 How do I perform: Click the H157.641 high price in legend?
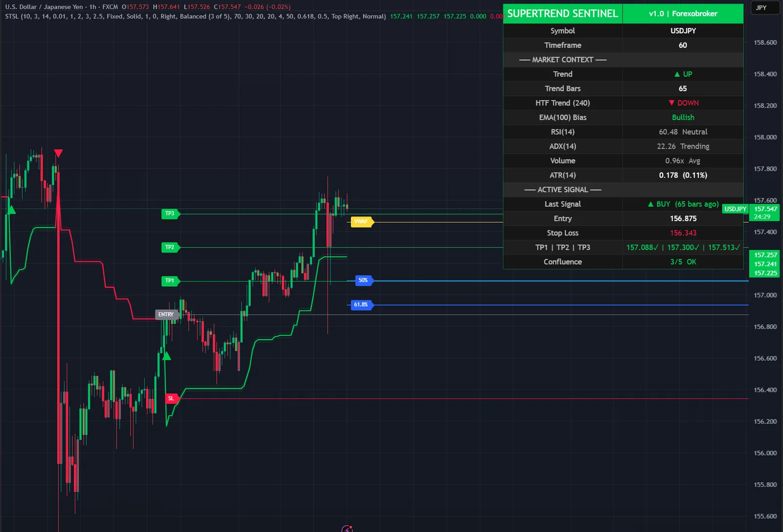[166, 7]
